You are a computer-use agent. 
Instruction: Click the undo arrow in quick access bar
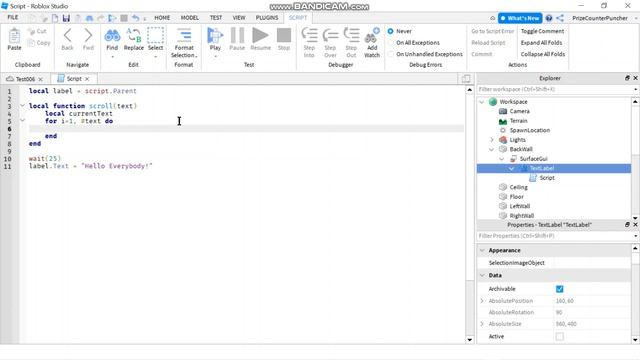click(136, 18)
